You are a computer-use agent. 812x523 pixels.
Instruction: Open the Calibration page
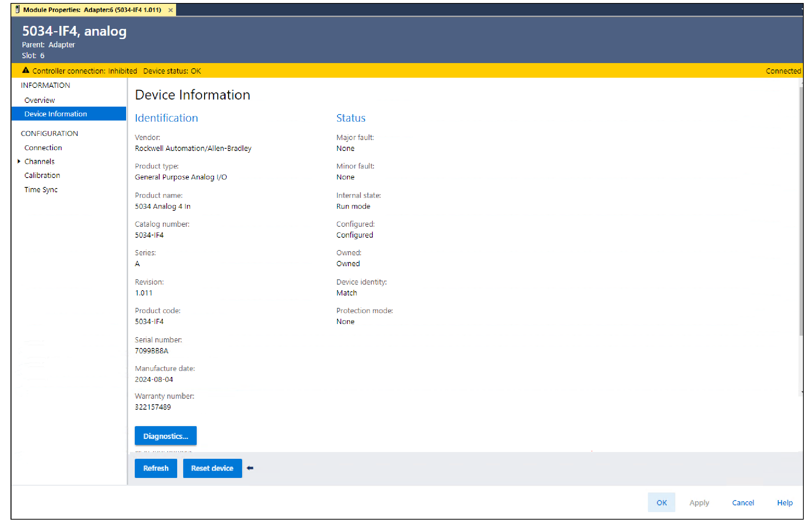pos(42,175)
